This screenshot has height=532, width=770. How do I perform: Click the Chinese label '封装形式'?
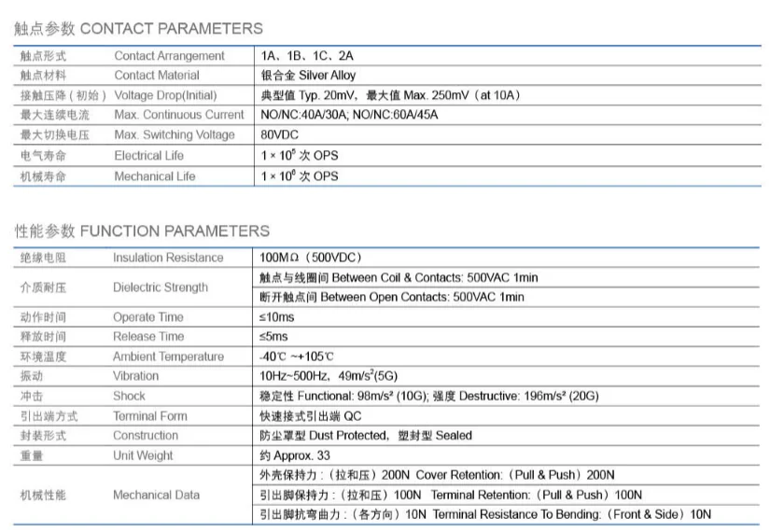pyautogui.click(x=43, y=436)
